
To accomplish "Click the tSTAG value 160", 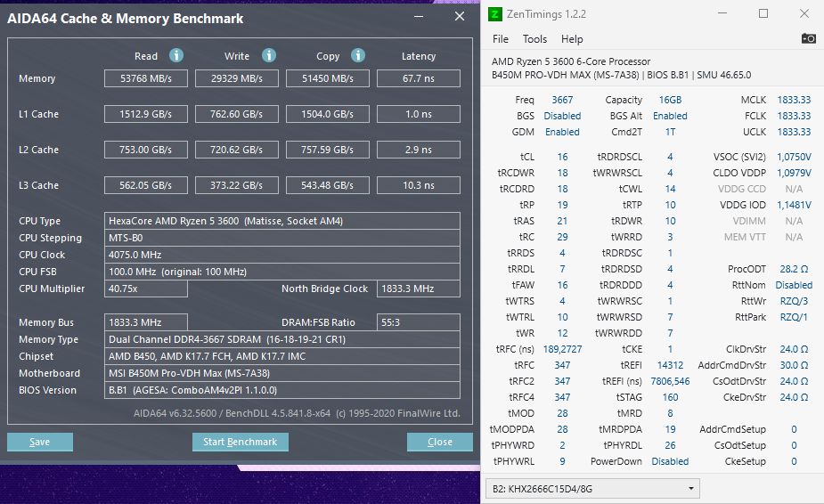I will coord(670,397).
